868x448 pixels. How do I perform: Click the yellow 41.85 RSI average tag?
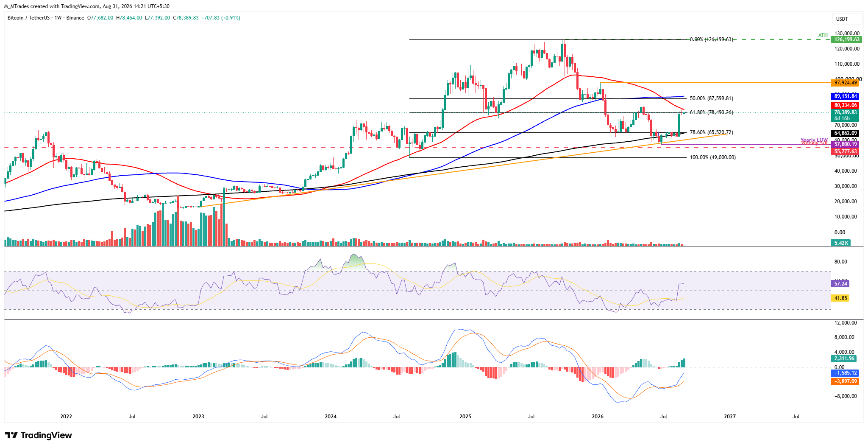click(840, 298)
